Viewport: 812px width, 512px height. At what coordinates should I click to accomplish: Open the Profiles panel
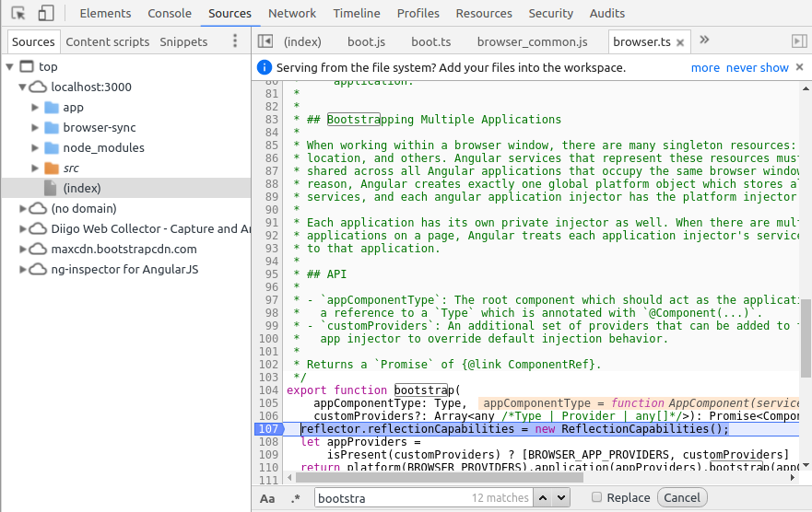click(418, 14)
